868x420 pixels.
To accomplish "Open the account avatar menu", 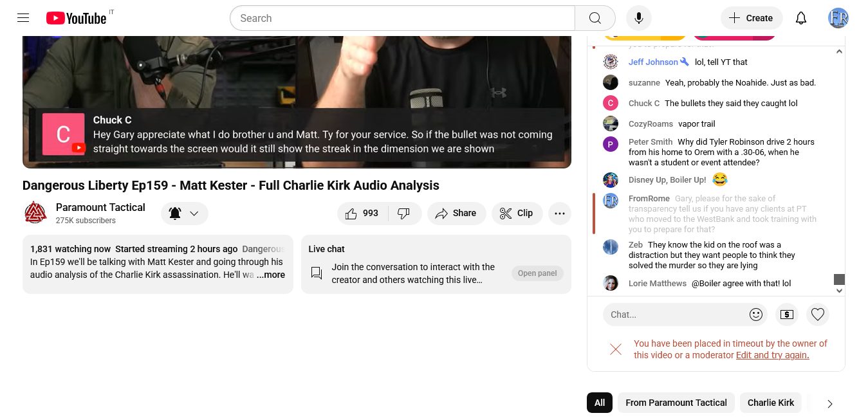I will [x=838, y=18].
